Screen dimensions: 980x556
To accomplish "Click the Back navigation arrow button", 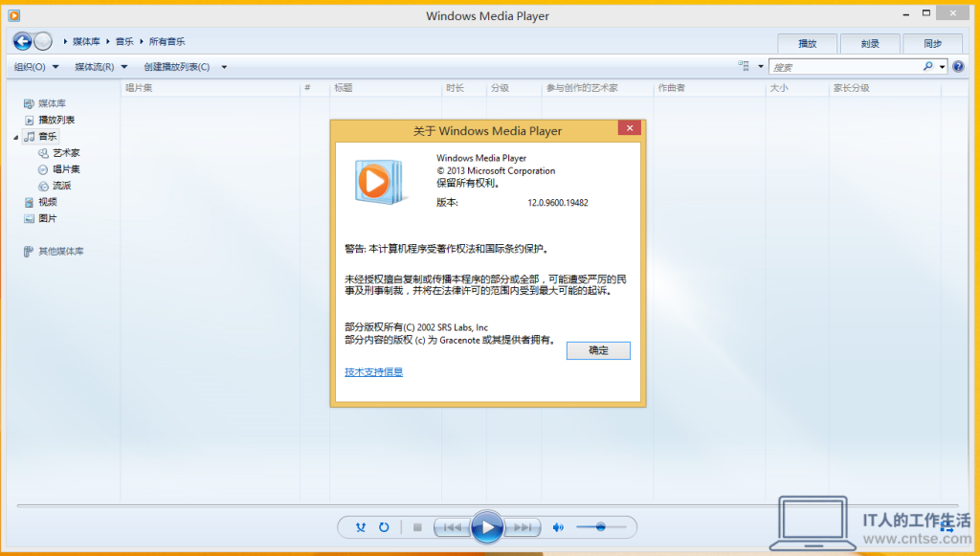I will (23, 42).
